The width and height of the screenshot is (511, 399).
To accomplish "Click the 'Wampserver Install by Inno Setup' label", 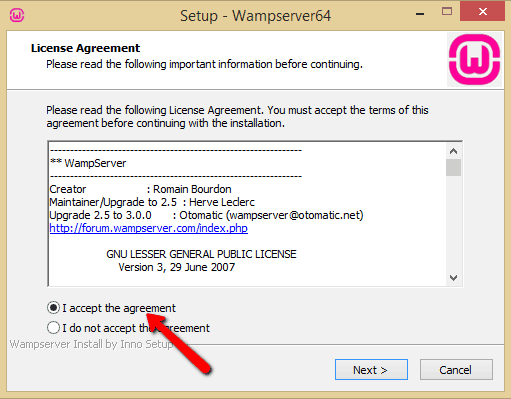I will click(x=91, y=344).
